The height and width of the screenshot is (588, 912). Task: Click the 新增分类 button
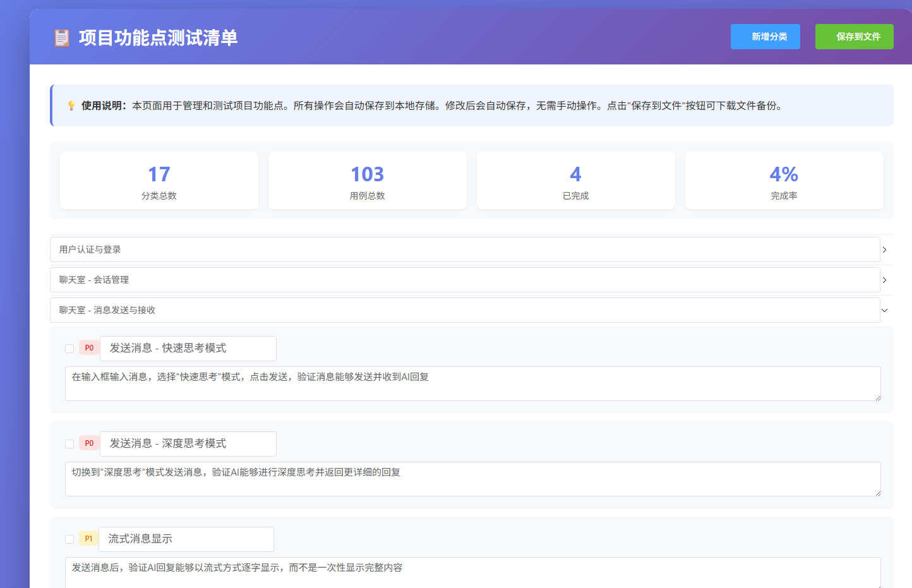point(765,36)
